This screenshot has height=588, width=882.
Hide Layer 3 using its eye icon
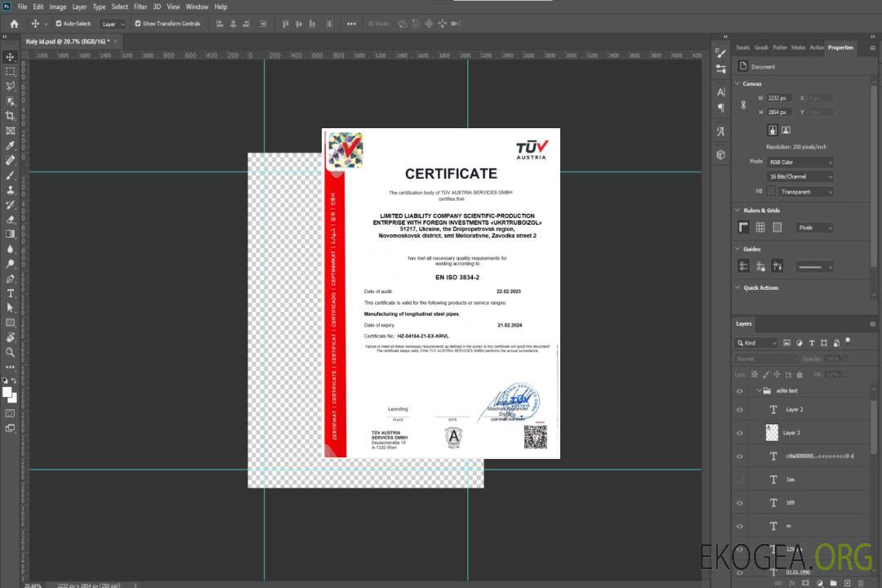click(740, 434)
